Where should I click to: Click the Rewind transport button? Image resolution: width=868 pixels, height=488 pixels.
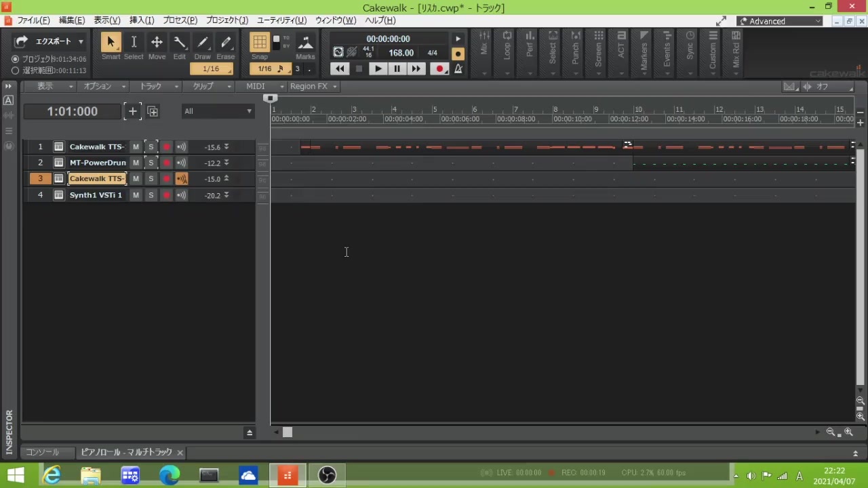pyautogui.click(x=340, y=68)
